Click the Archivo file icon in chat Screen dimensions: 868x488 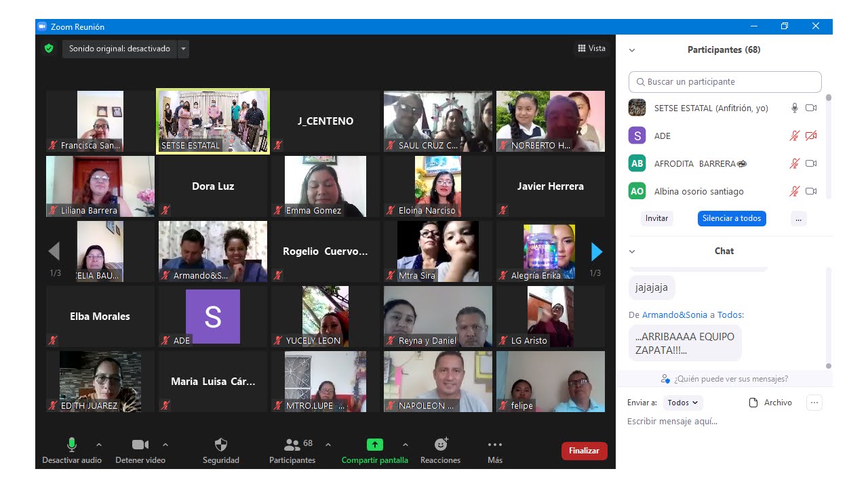(x=753, y=403)
